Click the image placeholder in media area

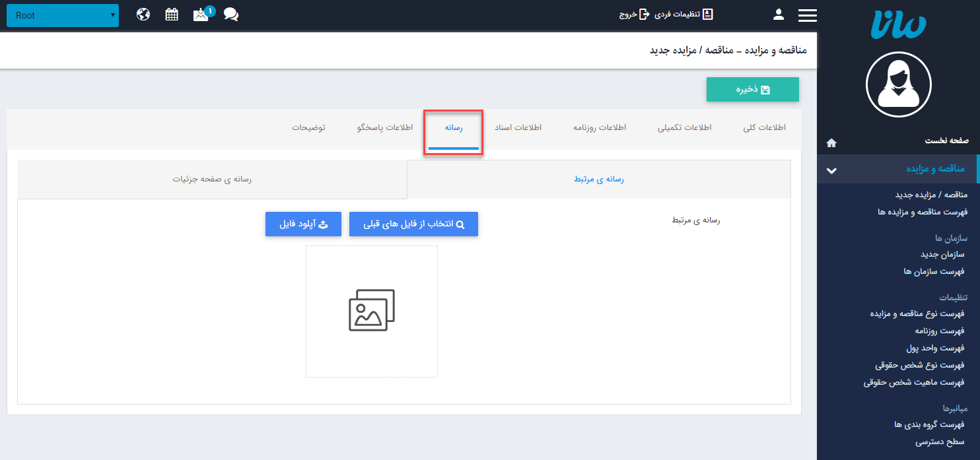[x=371, y=311]
